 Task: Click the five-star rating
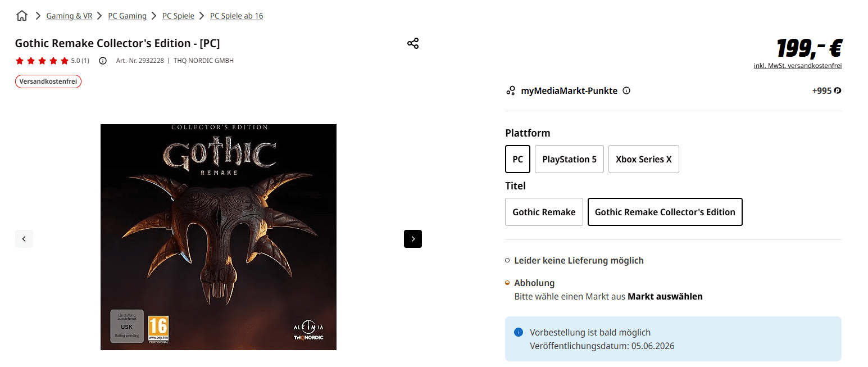pos(42,61)
